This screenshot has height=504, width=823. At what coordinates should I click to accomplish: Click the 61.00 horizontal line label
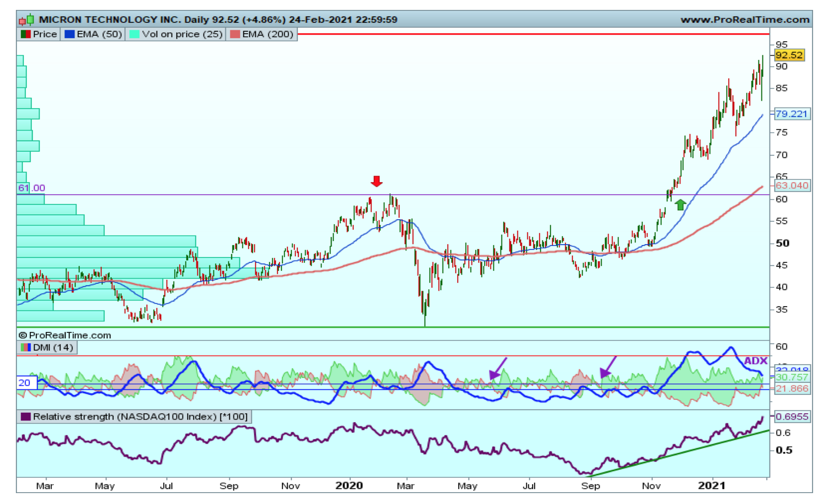[32, 188]
